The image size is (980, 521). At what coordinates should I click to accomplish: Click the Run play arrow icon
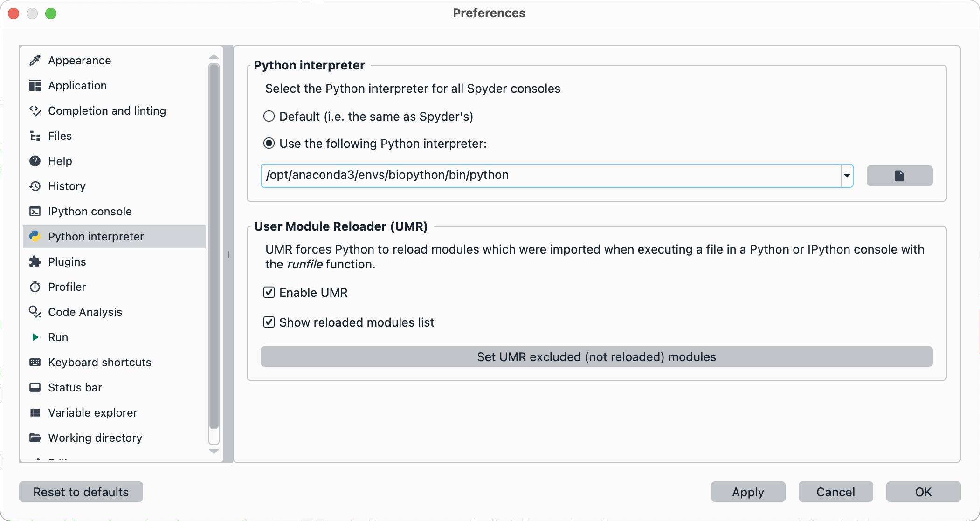pos(35,337)
